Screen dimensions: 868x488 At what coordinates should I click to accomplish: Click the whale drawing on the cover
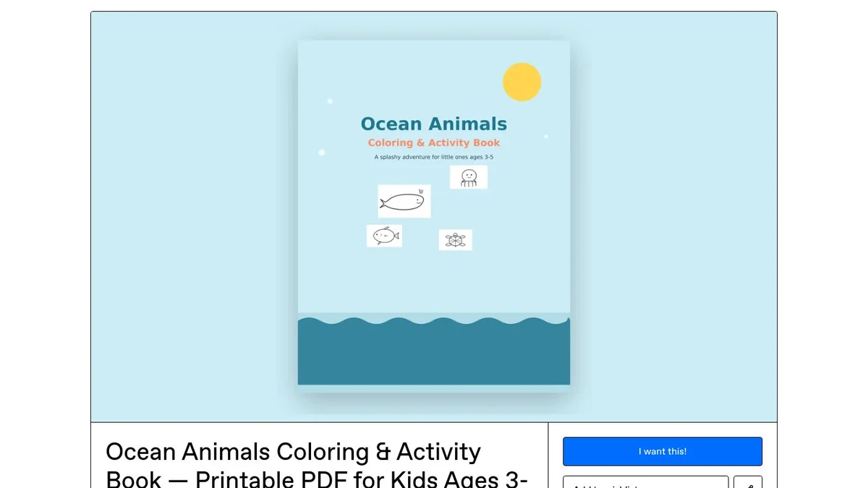click(404, 201)
